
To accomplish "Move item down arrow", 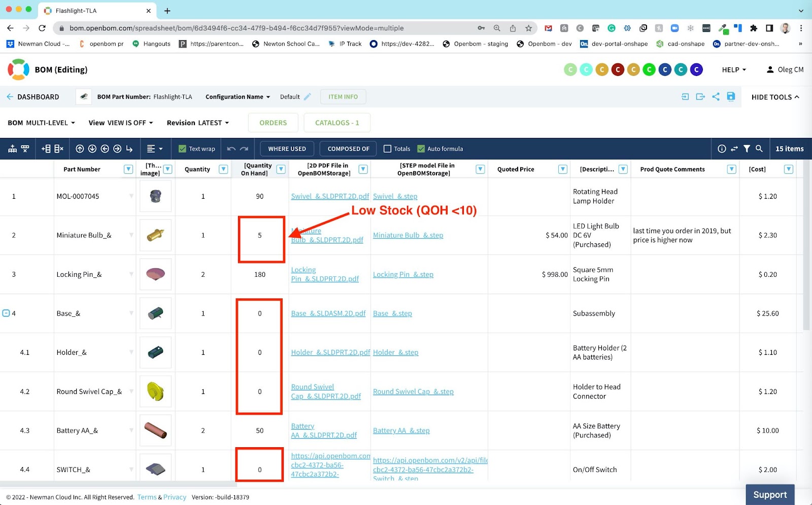I will tap(92, 149).
